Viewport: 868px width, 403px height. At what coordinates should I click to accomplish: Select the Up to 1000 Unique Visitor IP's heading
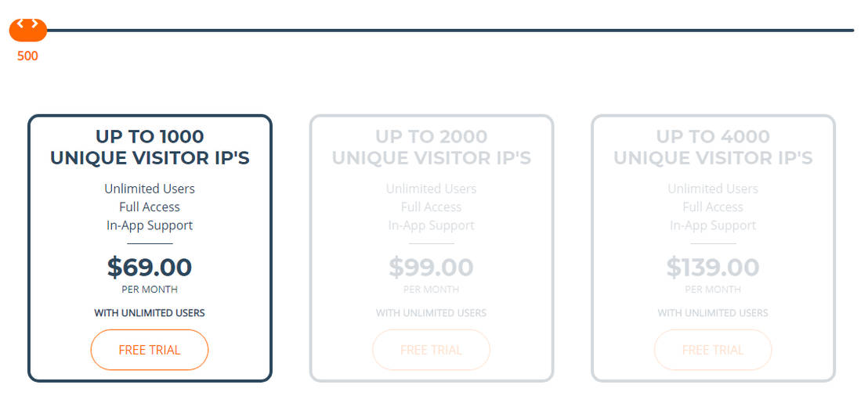tap(150, 147)
